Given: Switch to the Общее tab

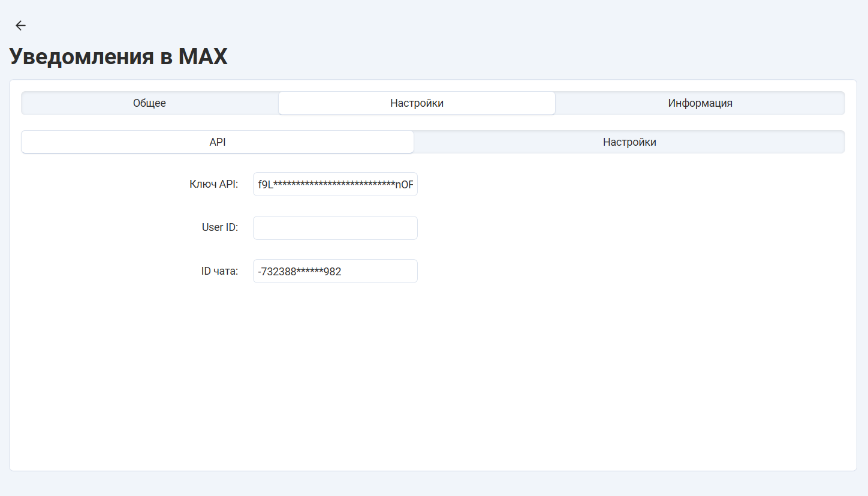Looking at the screenshot, I should coord(149,103).
